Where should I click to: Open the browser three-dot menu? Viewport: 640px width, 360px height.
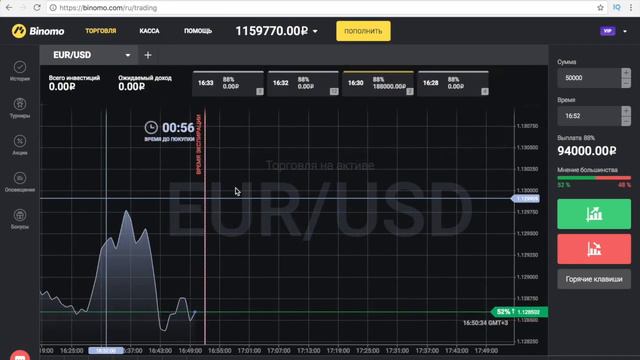tap(631, 8)
